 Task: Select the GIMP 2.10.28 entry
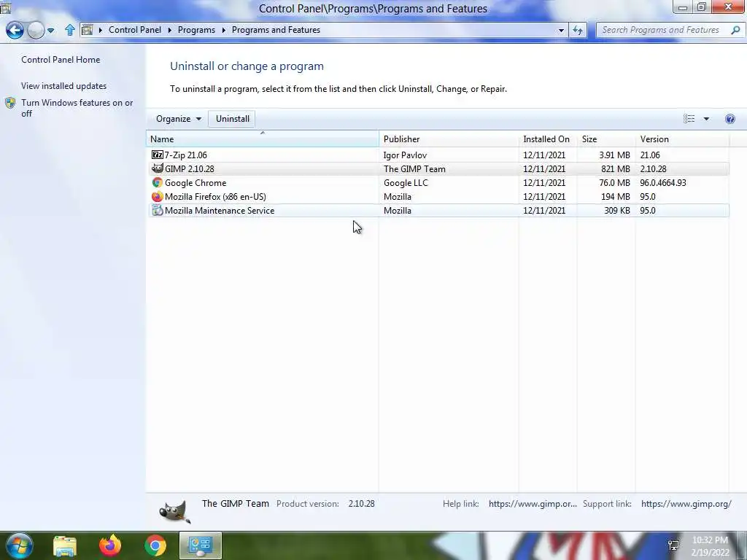(x=438, y=169)
